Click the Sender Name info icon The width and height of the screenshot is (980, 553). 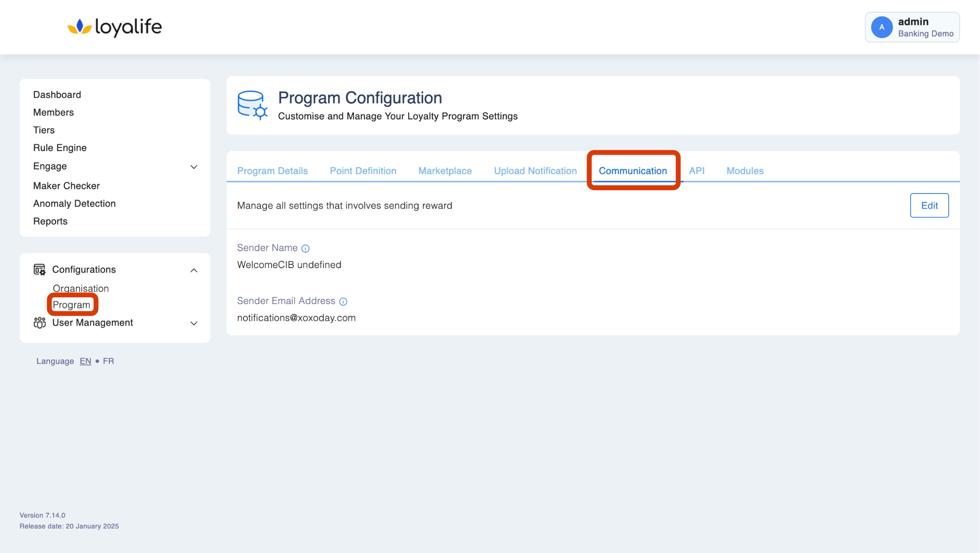305,249
